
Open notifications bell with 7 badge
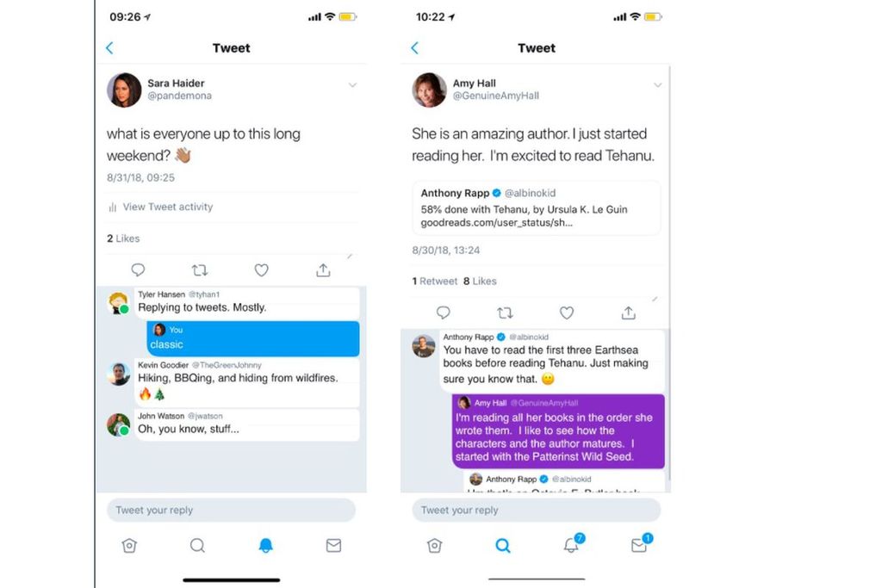click(571, 545)
